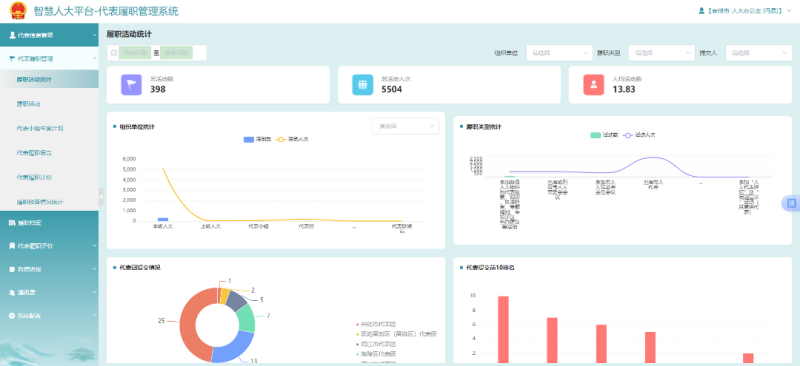Open 代表履职报告 sidebar link

[x=34, y=153]
